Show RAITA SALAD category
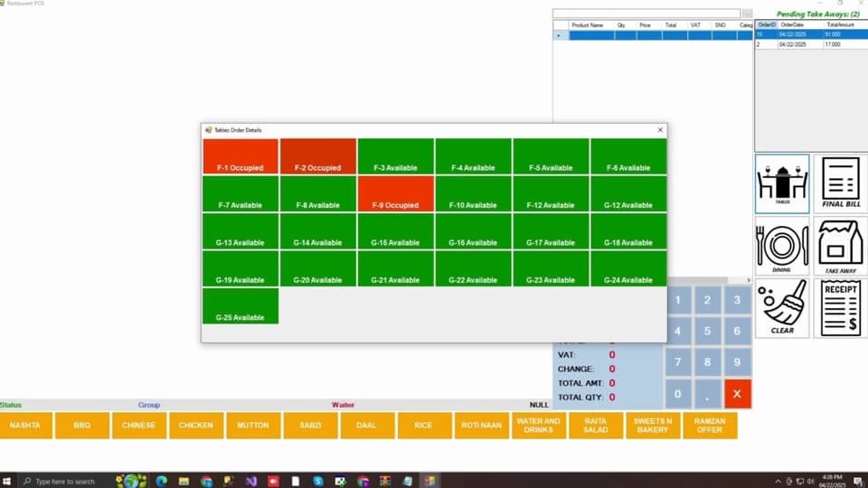The height and width of the screenshot is (488, 868). (596, 426)
